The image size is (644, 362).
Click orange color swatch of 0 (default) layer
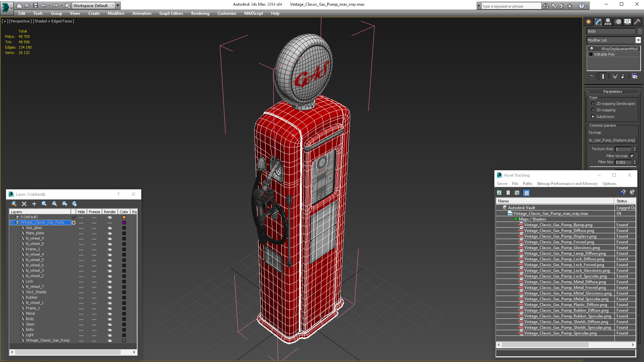pyautogui.click(x=124, y=217)
